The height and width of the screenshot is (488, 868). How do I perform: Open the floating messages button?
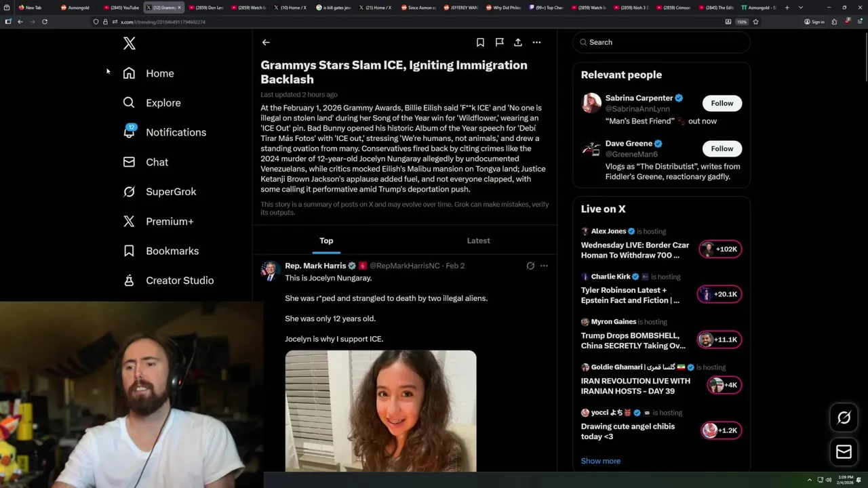pyautogui.click(x=844, y=451)
